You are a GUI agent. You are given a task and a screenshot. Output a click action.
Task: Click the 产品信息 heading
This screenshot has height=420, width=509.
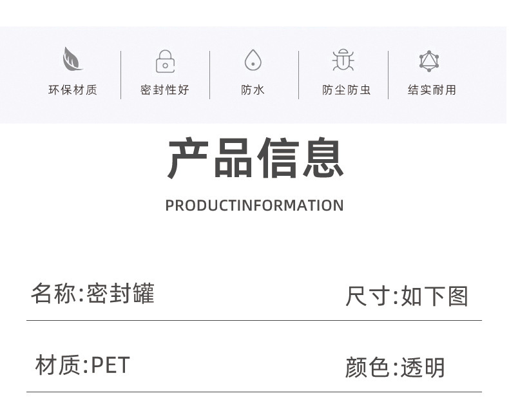(255, 158)
